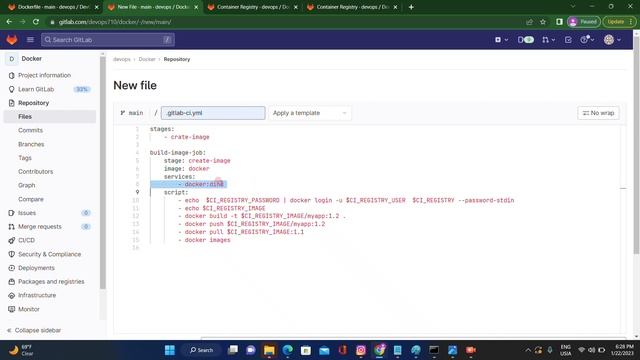
Task: Open the browser side panel icon
Action: coord(559,22)
